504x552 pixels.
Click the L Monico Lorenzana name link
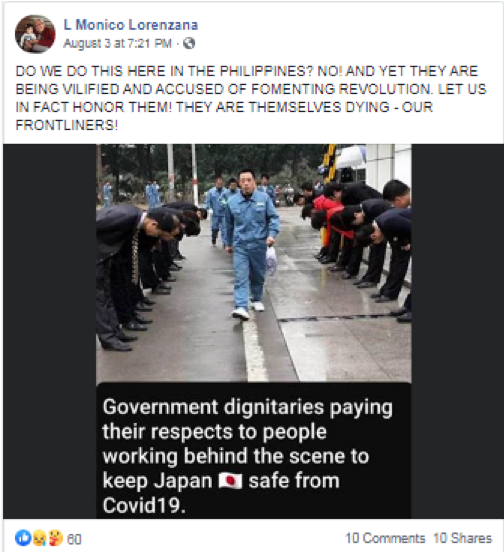pyautogui.click(x=131, y=25)
